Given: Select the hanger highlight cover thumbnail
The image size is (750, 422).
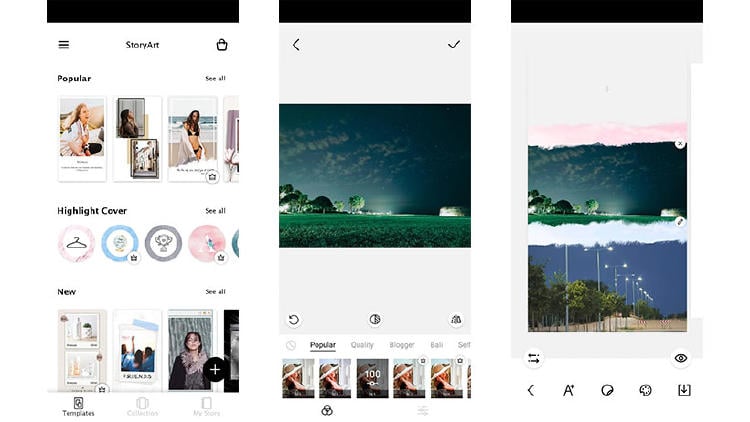Looking at the screenshot, I should [x=76, y=243].
